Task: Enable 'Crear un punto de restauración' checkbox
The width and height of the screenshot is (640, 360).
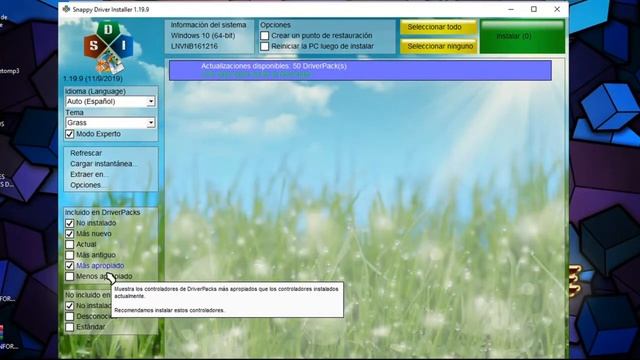Action: click(264, 36)
